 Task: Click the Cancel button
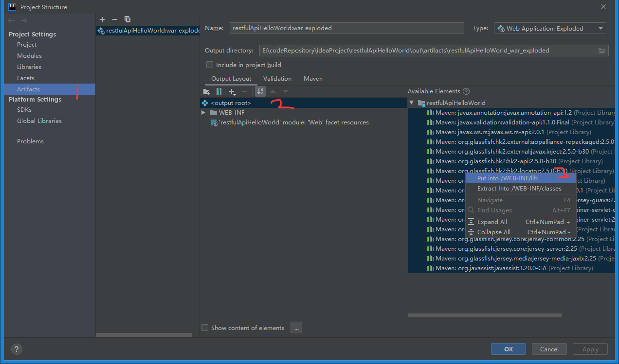pos(549,349)
